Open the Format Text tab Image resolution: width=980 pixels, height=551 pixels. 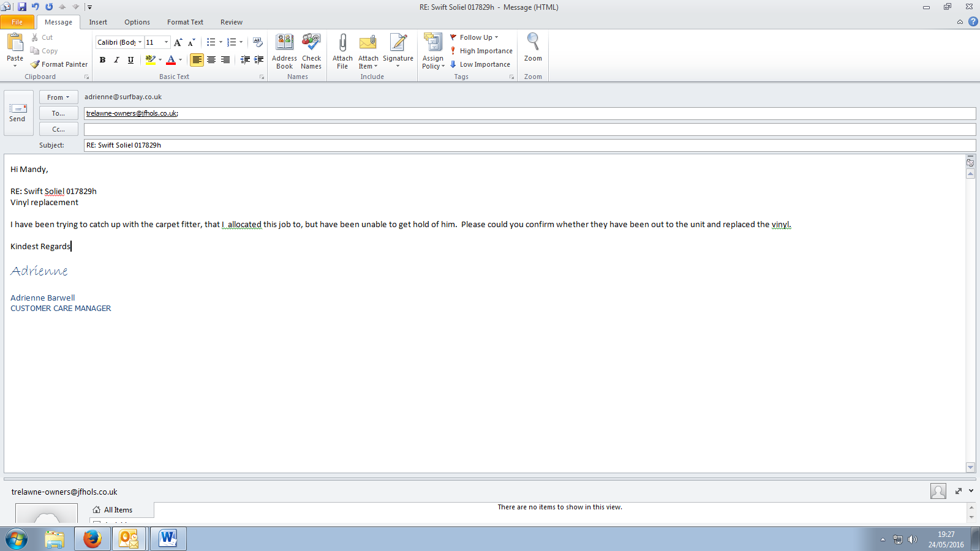(x=185, y=22)
